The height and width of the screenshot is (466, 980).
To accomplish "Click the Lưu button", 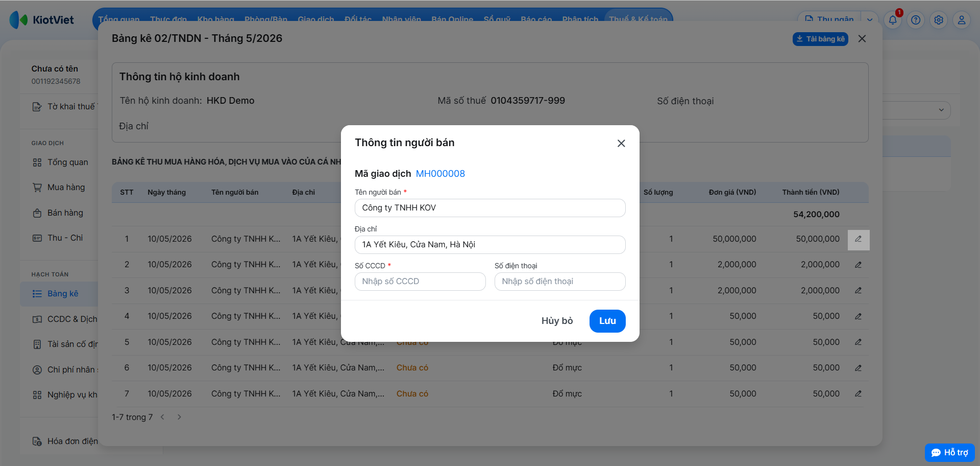I will click(x=607, y=321).
